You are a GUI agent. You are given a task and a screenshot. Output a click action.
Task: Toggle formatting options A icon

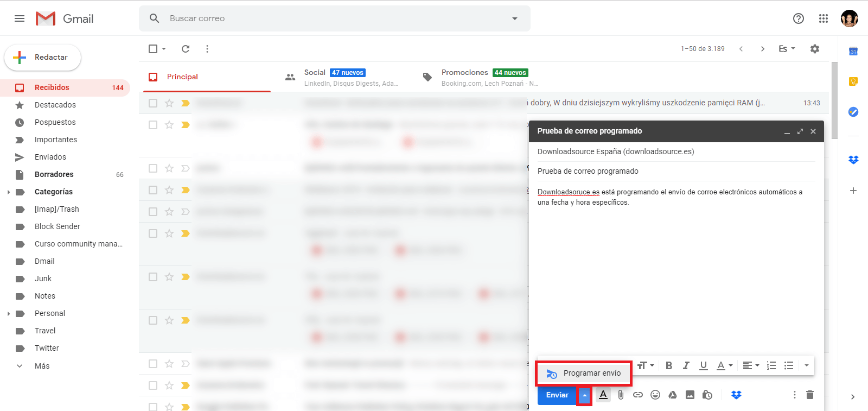(603, 395)
